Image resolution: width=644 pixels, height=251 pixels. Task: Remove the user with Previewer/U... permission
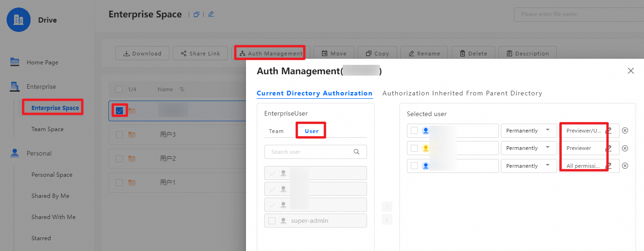tap(625, 131)
